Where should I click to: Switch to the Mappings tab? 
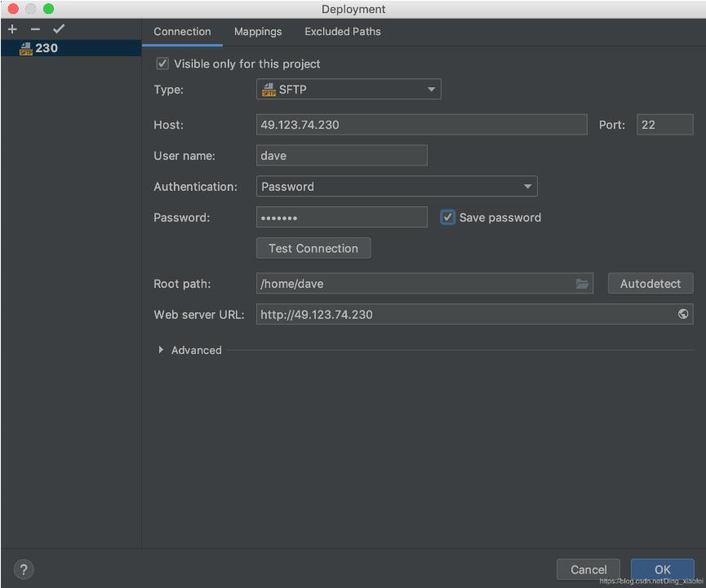click(x=258, y=32)
